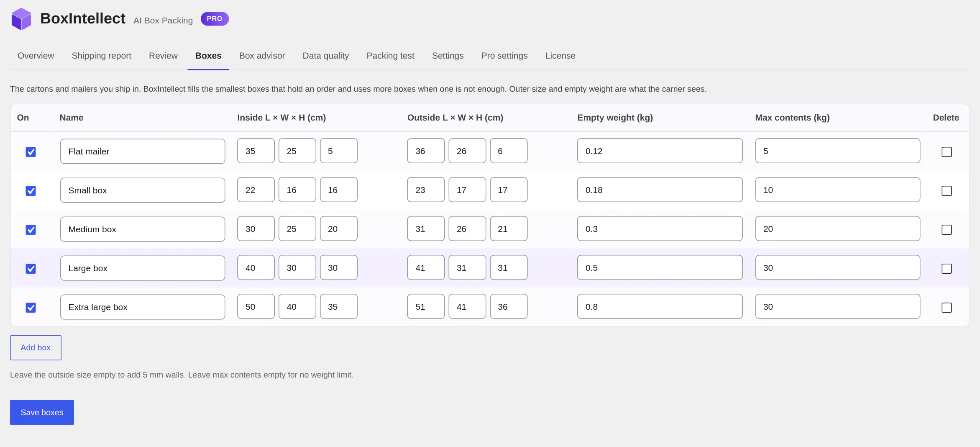Viewport: 980px width, 447px height.
Task: Edit Small box max contents 10
Action: [838, 190]
